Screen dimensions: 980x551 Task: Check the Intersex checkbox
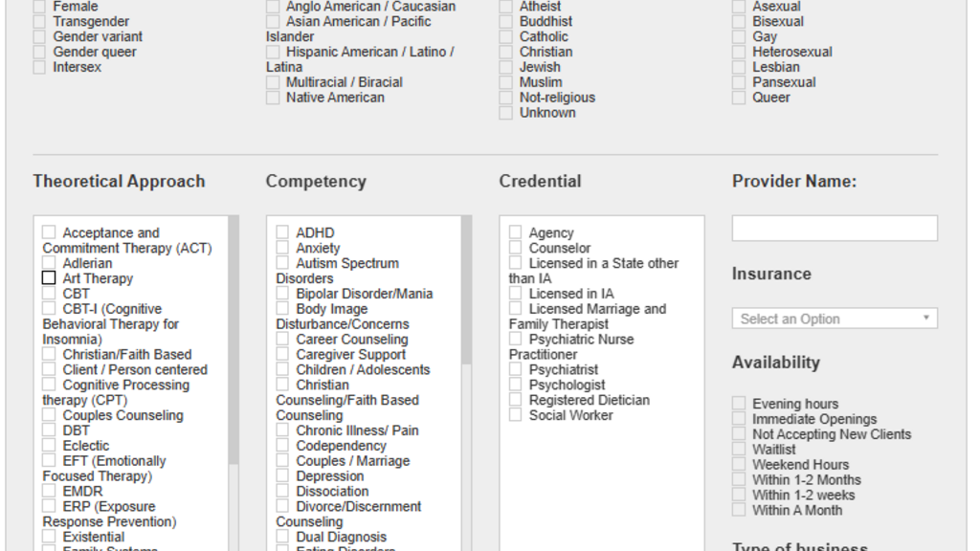pos(39,67)
